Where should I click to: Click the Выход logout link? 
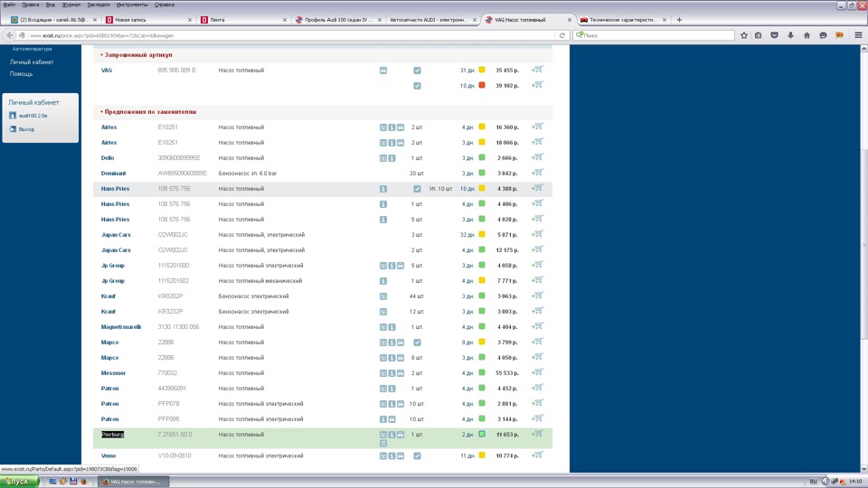(26, 129)
